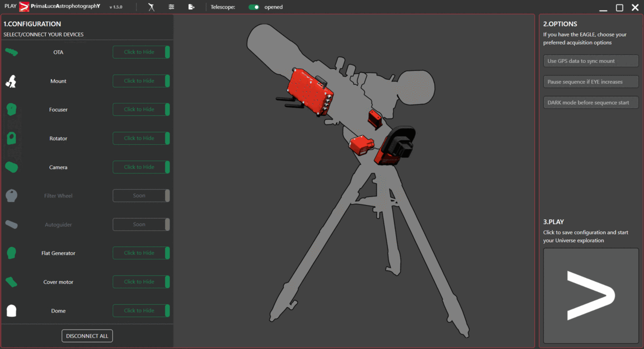Hide the Flat Generator device panel
Image resolution: width=644 pixels, height=349 pixels.
point(141,253)
